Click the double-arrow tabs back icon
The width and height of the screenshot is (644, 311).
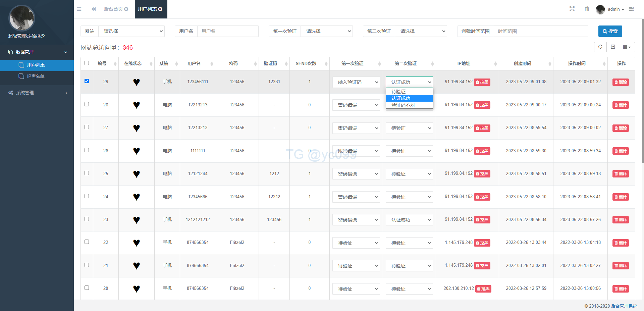94,9
